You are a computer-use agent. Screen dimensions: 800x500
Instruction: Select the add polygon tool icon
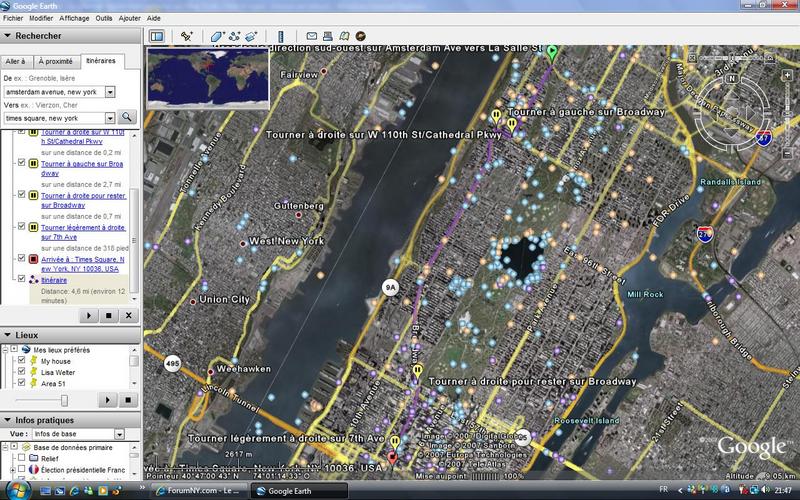(218, 36)
